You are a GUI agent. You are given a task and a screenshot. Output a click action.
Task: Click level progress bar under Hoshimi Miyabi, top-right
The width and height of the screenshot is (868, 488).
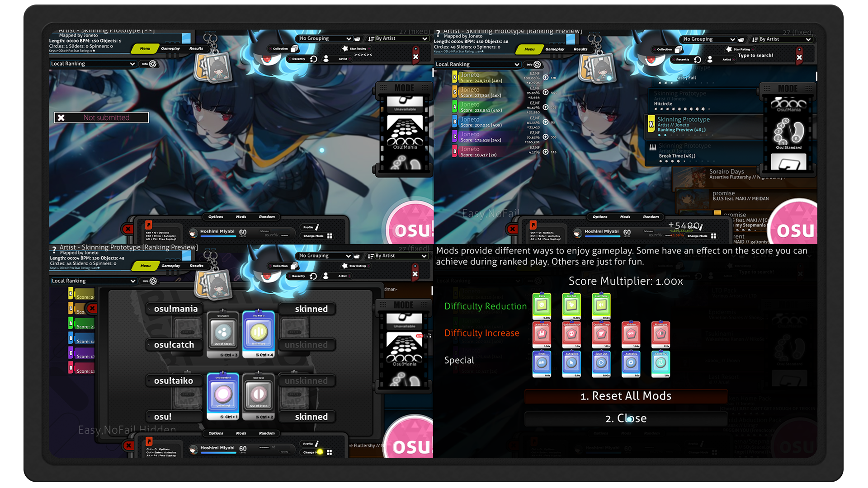(x=602, y=236)
